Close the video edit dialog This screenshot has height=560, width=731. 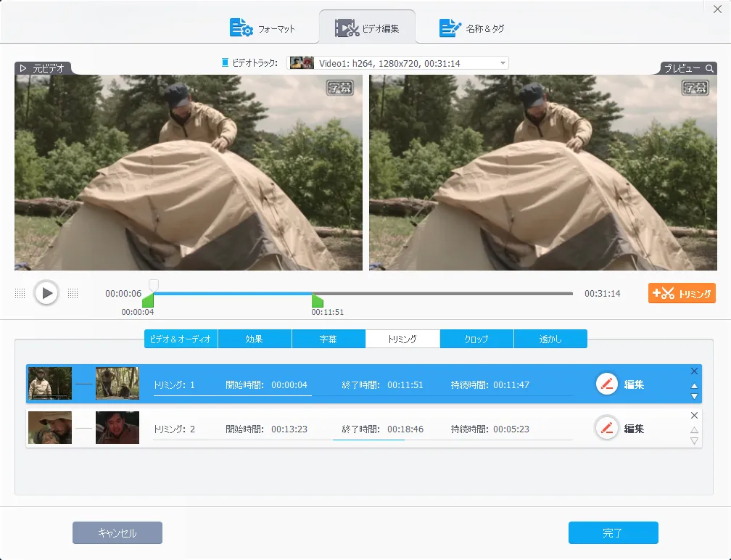[717, 9]
